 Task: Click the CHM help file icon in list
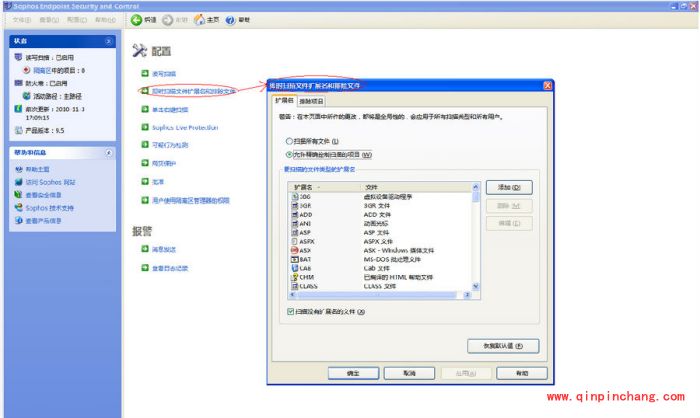tap(295, 277)
